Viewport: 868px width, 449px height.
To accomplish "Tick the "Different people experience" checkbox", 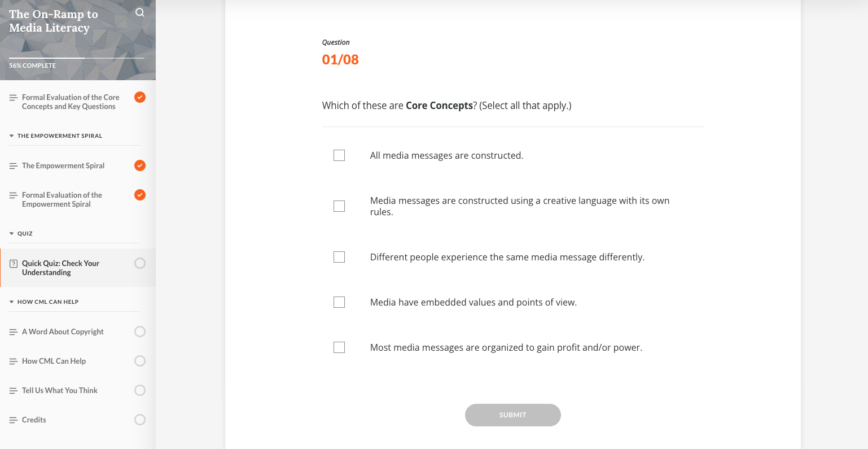I will [339, 257].
